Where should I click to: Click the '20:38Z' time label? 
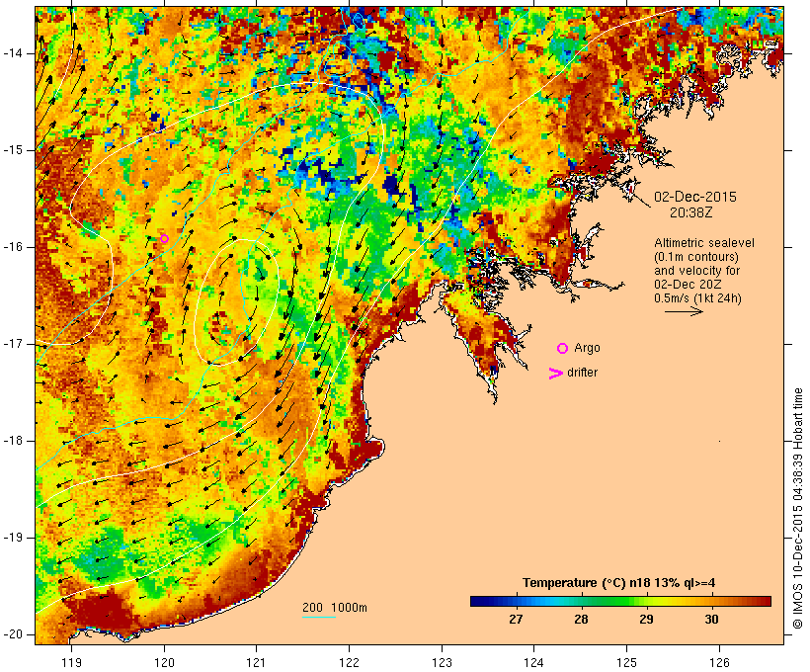pos(690,212)
